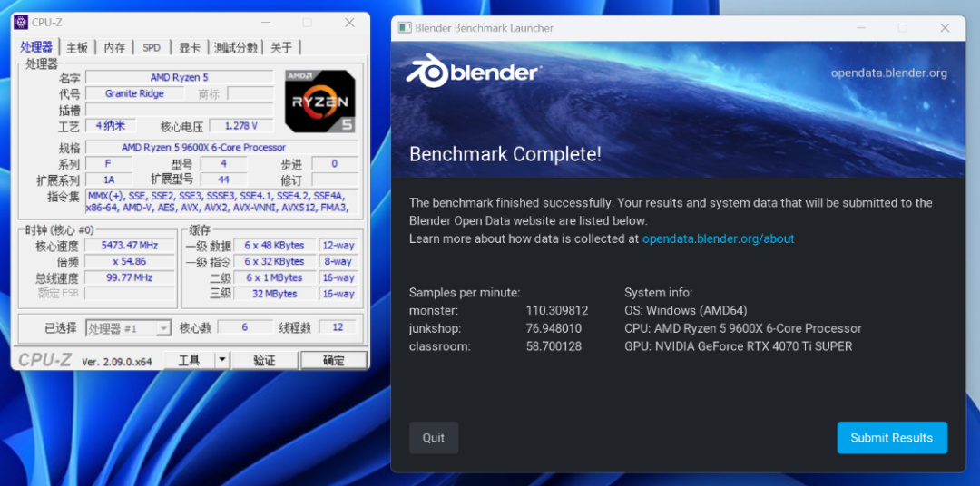Click the 核心电压 value 1.278 V
The image size is (980, 486).
[241, 125]
